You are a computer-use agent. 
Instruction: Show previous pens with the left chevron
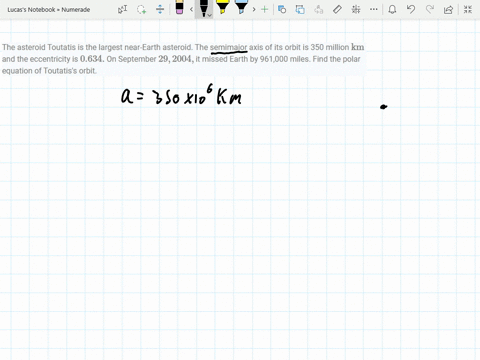click(191, 9)
